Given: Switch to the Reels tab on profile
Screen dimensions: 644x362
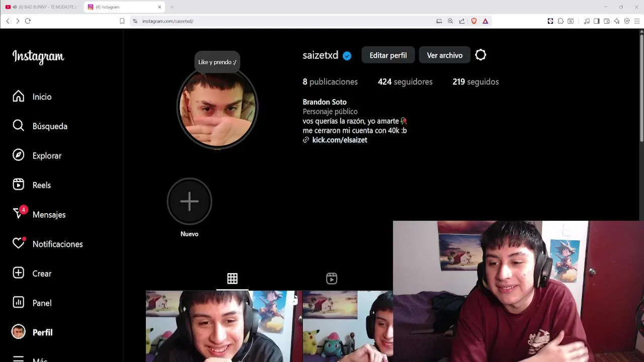Looking at the screenshot, I should click(332, 279).
